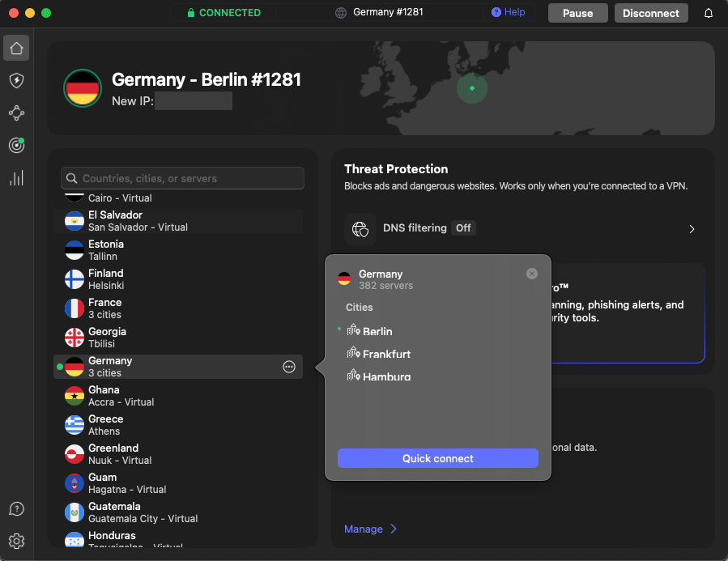
Task: Click the large Germany flag in header
Action: pos(83,88)
